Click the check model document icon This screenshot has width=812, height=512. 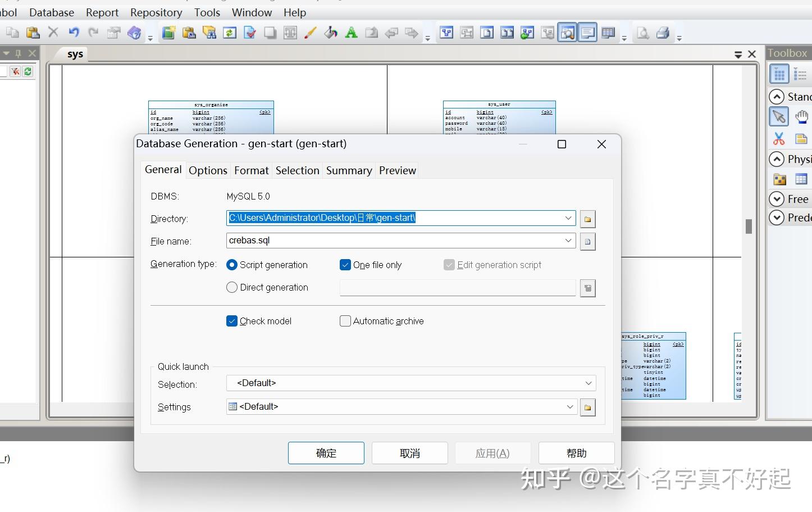click(250, 33)
